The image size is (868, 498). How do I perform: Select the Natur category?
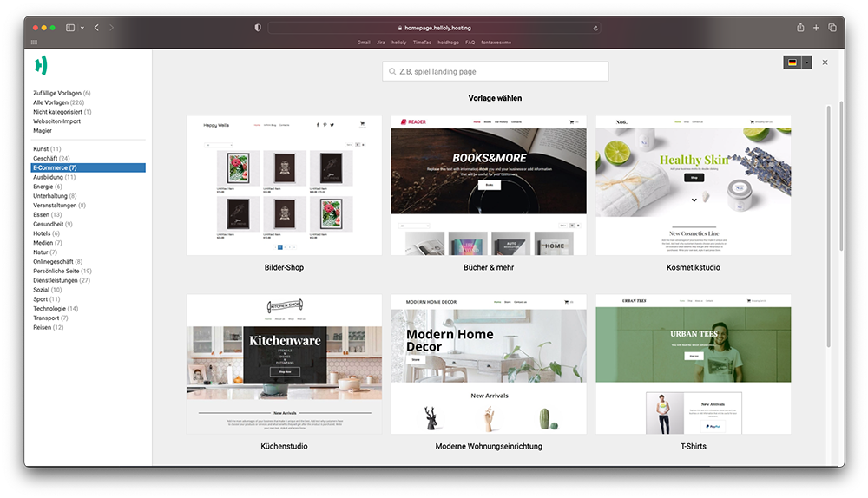pos(45,252)
